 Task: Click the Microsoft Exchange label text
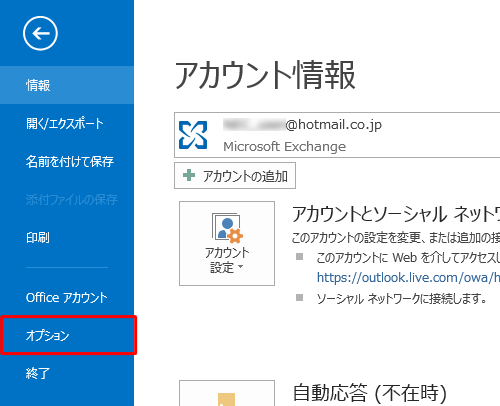(285, 146)
